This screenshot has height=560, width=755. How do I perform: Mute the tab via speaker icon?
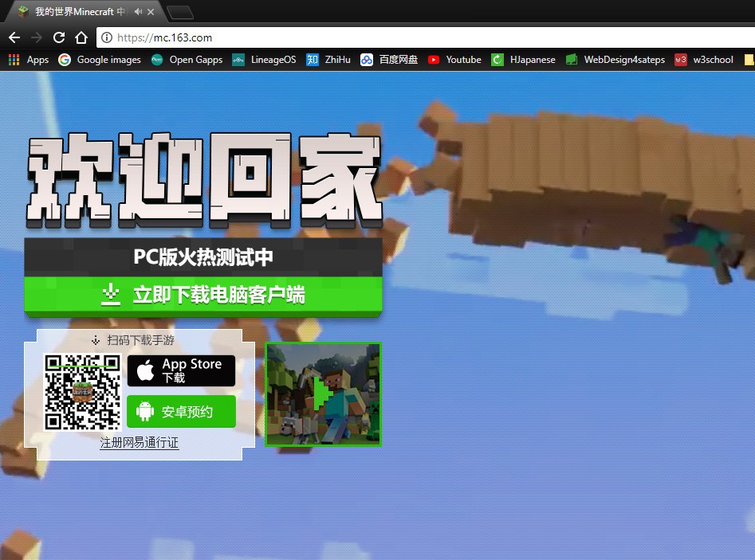click(139, 12)
